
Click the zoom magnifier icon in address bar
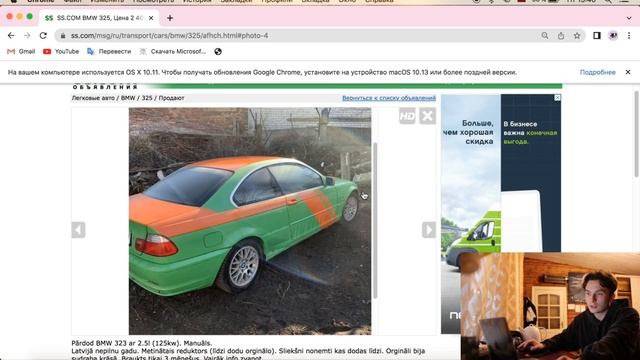[x=544, y=36]
